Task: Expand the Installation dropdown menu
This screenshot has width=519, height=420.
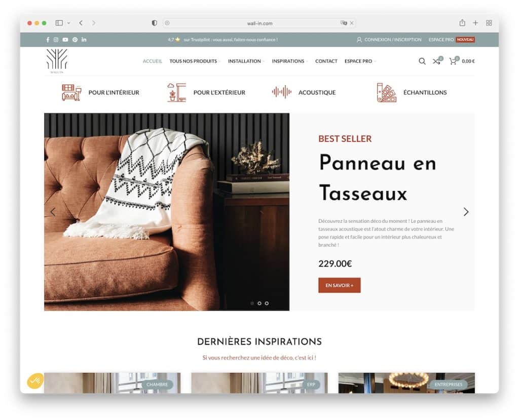Action: pos(246,61)
